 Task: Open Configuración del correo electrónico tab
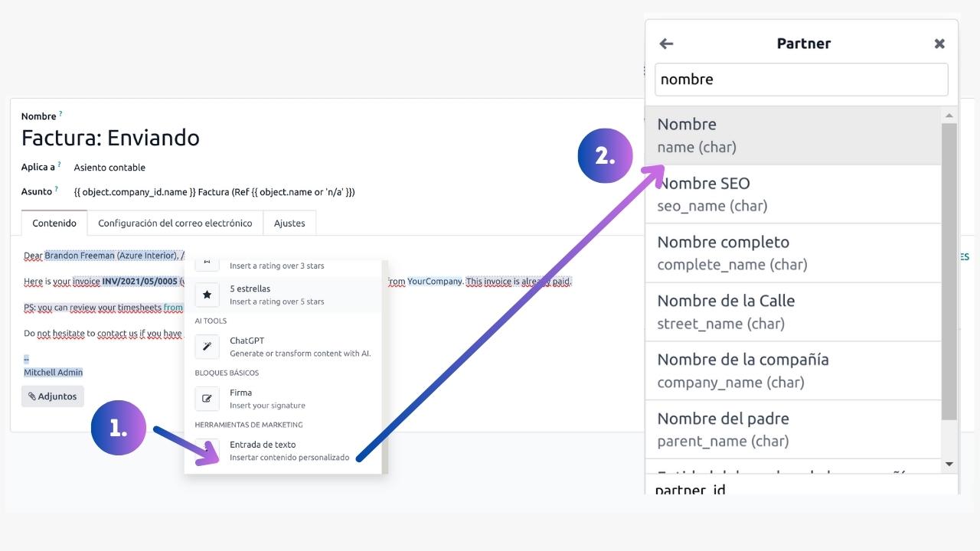(175, 223)
